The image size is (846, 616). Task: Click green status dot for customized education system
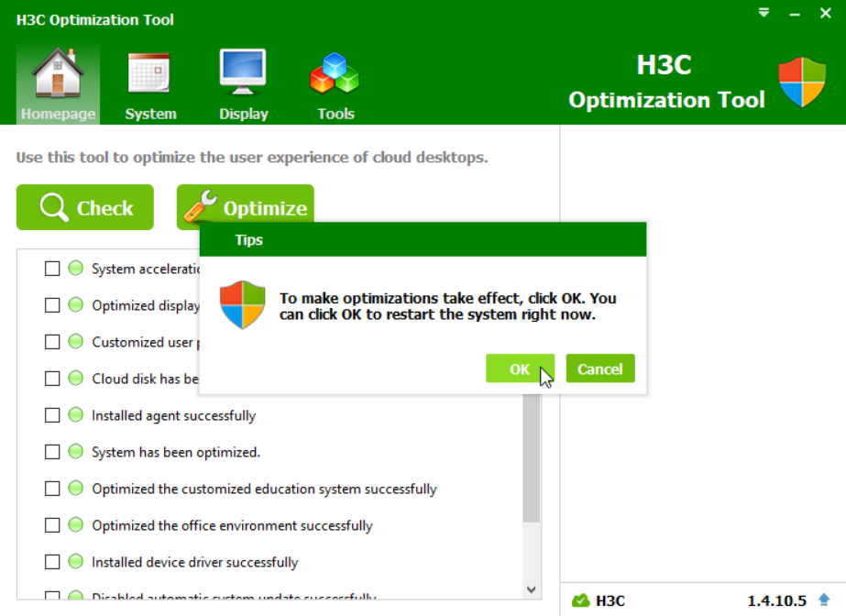[x=75, y=488]
